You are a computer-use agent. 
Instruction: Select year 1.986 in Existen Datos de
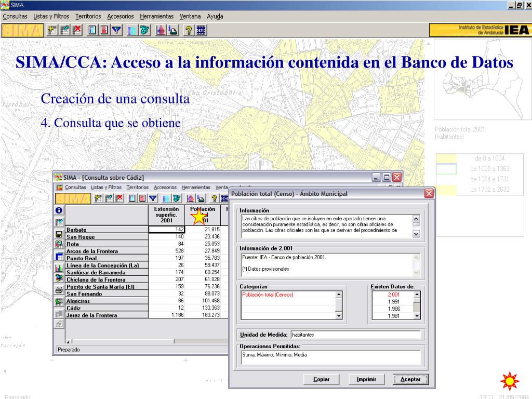(x=393, y=309)
